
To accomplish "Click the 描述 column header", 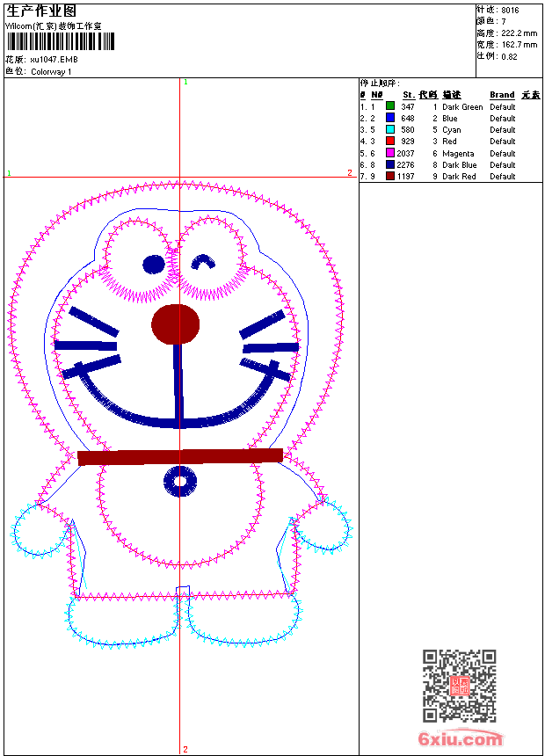I will [x=452, y=95].
